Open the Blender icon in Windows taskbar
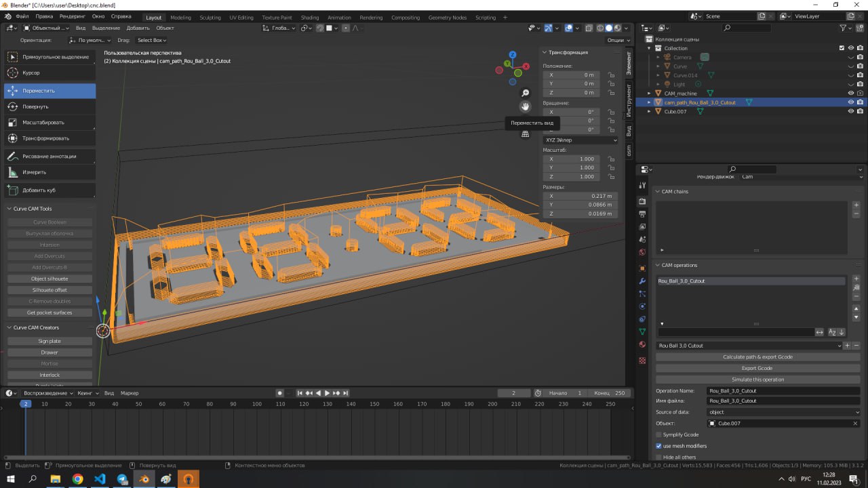868x488 pixels. click(144, 479)
